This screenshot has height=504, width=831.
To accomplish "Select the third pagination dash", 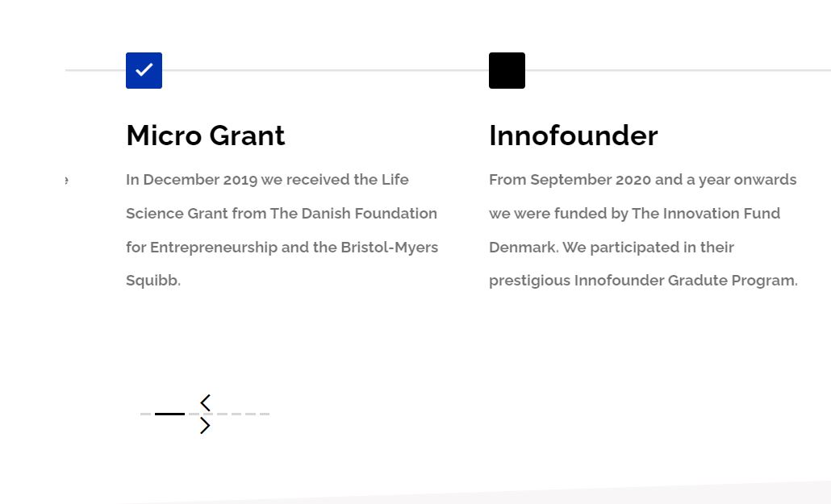I will pyautogui.click(x=194, y=414).
